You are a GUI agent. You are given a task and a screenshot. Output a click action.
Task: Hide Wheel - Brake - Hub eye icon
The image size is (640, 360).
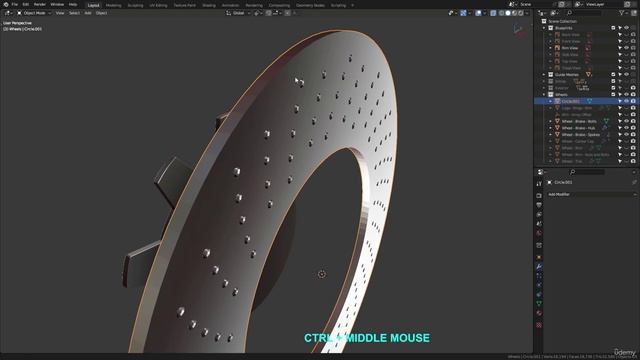coord(627,128)
